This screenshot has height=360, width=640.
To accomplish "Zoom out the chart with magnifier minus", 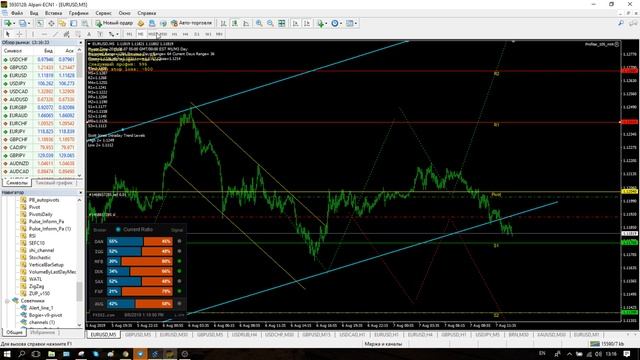I will [270, 23].
